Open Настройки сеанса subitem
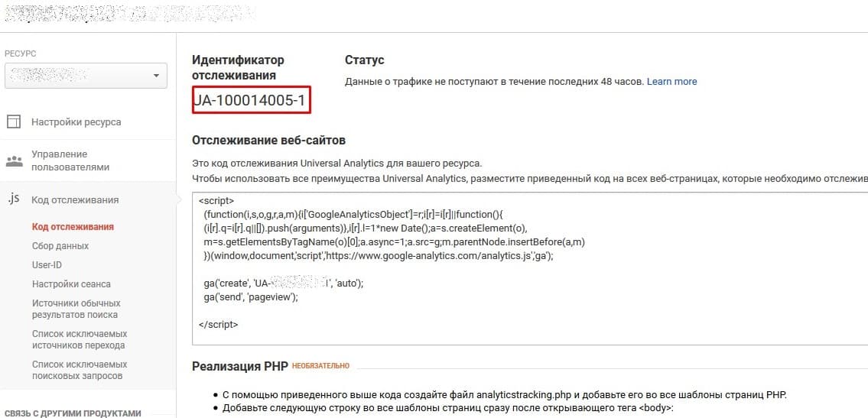868x418 pixels. pos(71,284)
